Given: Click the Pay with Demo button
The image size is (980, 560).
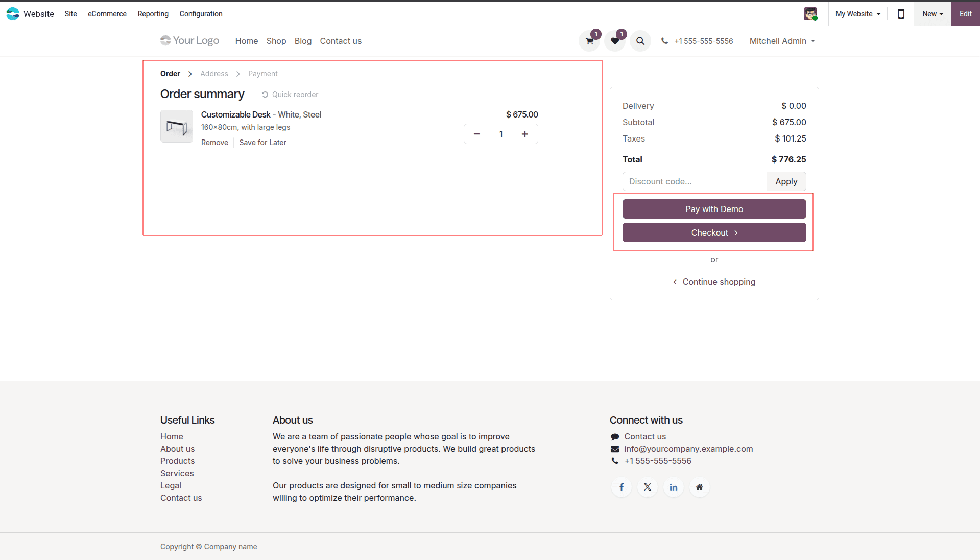Looking at the screenshot, I should pos(713,209).
